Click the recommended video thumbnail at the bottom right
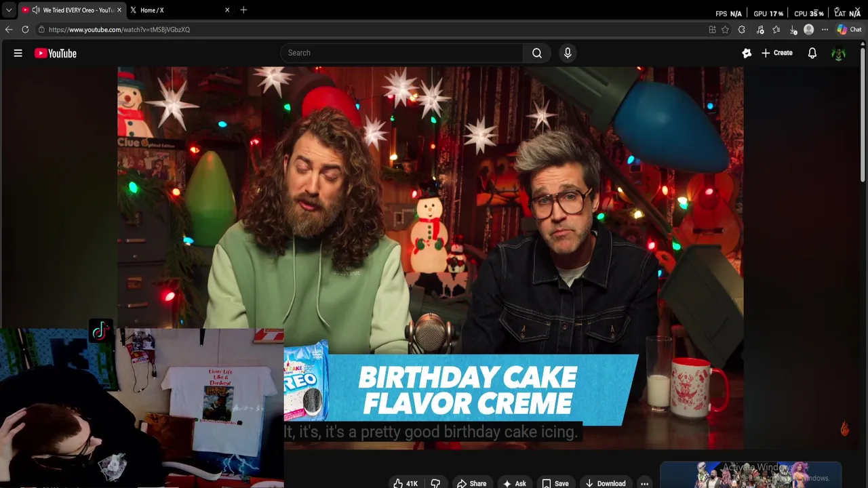 (751, 474)
